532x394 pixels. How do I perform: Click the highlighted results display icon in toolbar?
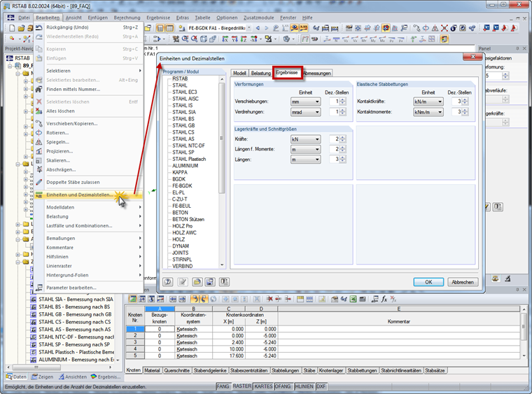coord(294,28)
